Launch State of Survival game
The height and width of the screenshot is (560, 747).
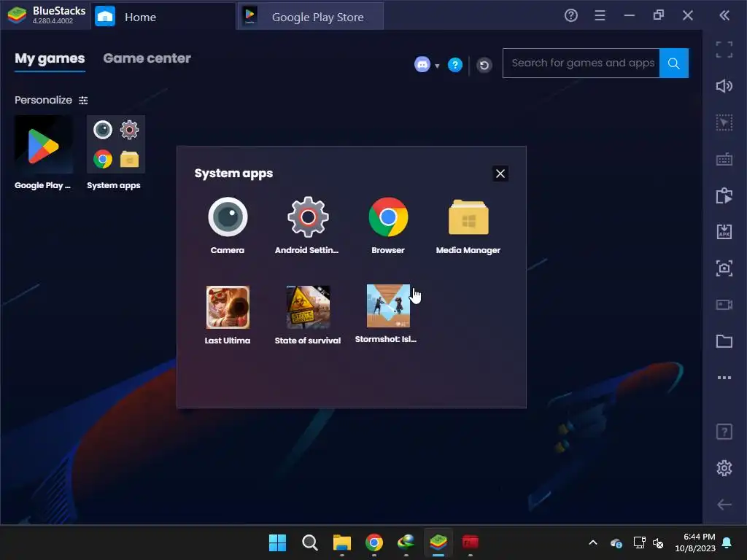click(308, 307)
